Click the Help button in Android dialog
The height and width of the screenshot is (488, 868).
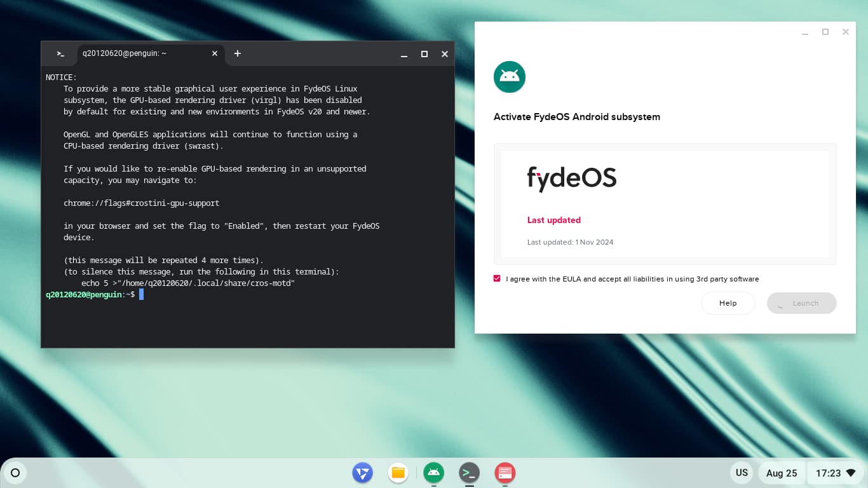coord(728,303)
